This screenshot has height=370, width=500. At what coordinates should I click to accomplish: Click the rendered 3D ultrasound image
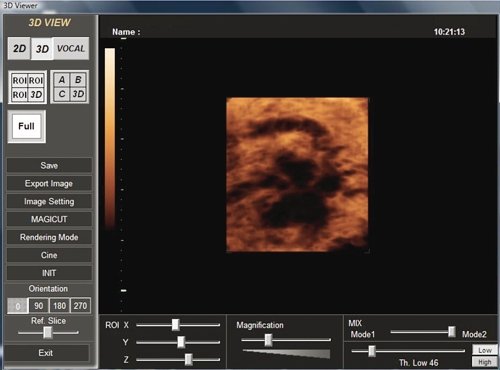[x=297, y=175]
